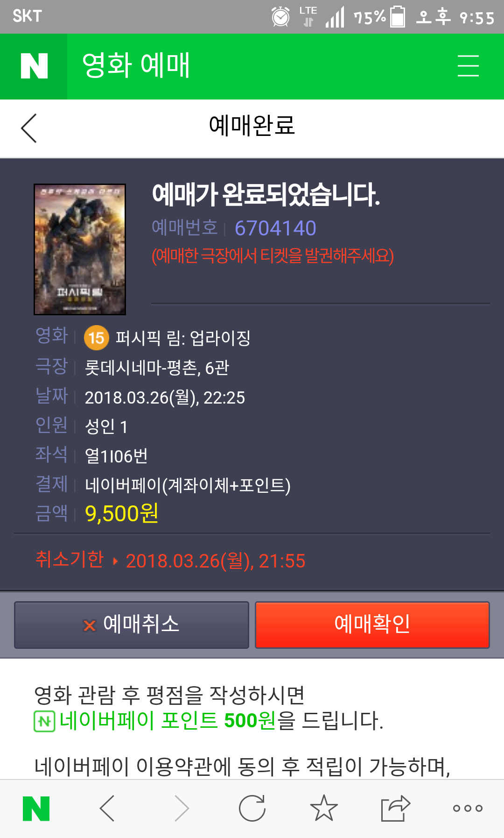Tap the movie title 퍼시픽 림: 업라이징

(183, 338)
